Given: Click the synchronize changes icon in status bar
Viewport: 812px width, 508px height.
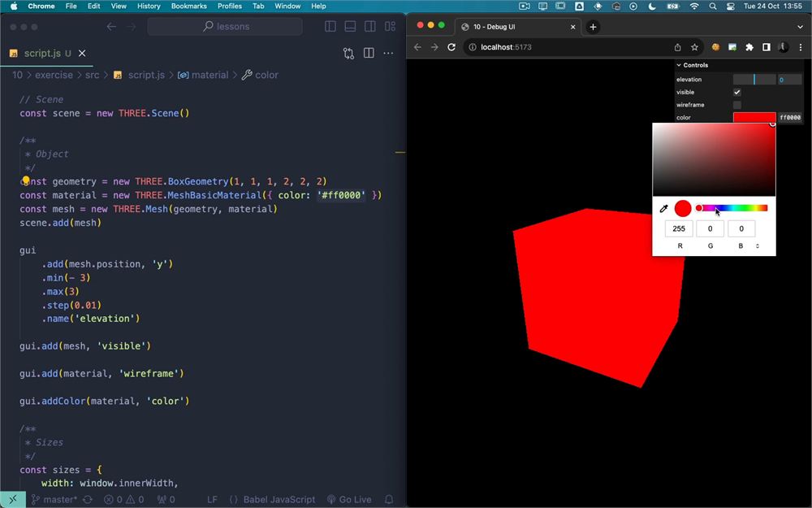Looking at the screenshot, I should click(x=88, y=500).
